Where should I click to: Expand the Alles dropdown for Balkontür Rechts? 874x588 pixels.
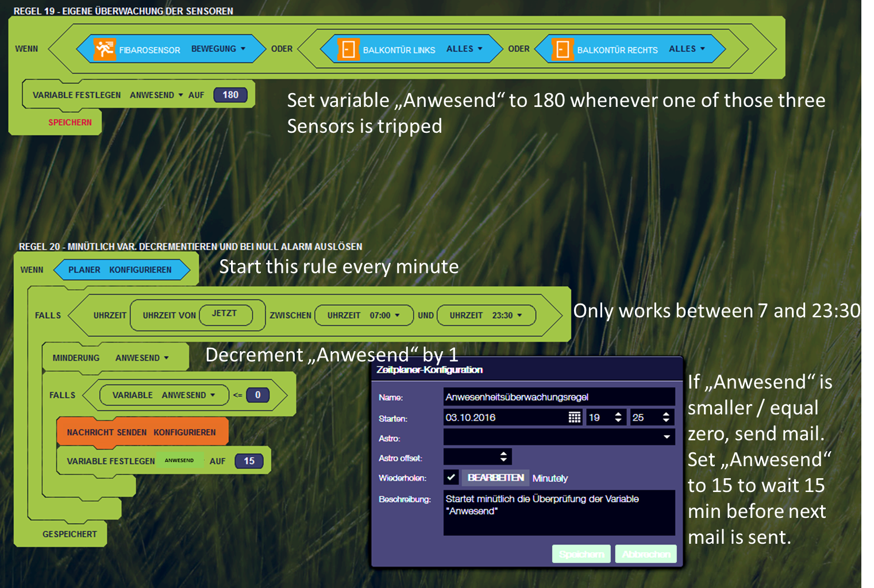[x=687, y=49]
